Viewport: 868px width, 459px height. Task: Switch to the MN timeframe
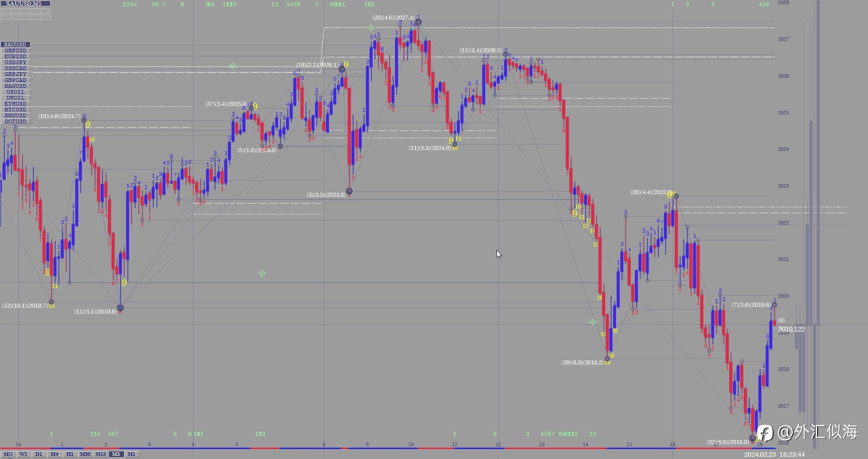pos(8,454)
